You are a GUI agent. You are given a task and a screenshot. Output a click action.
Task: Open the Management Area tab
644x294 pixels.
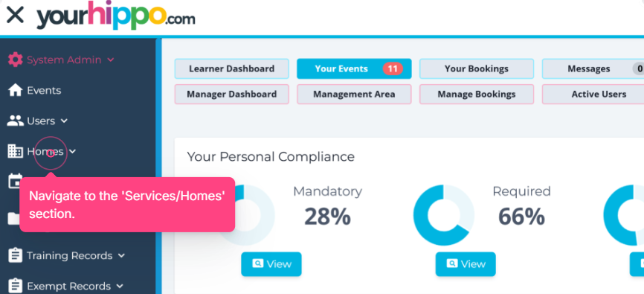tap(354, 95)
